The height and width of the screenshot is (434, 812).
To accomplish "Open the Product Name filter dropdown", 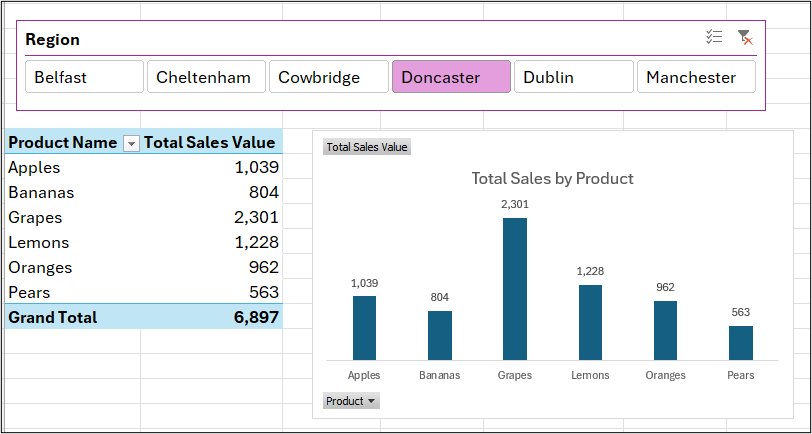I will coord(131,144).
